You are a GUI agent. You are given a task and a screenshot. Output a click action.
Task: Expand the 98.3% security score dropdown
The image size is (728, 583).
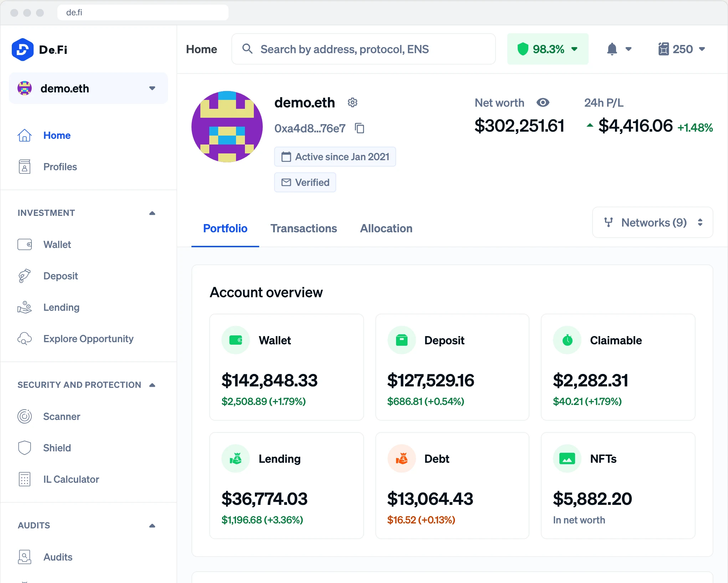pos(574,49)
